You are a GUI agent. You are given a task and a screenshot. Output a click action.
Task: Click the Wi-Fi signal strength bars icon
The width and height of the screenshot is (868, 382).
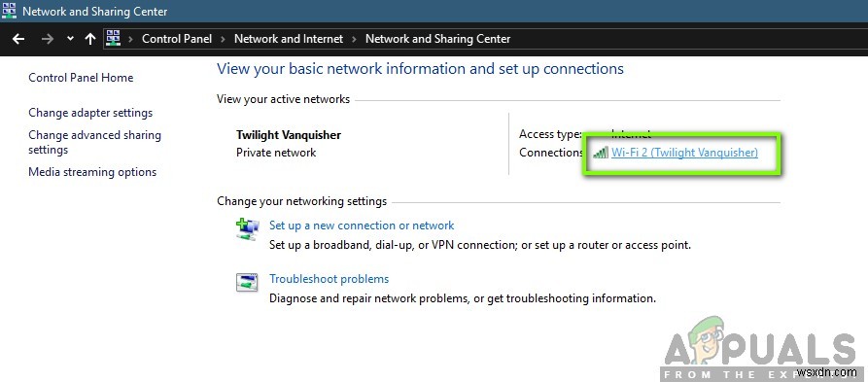[x=600, y=153]
